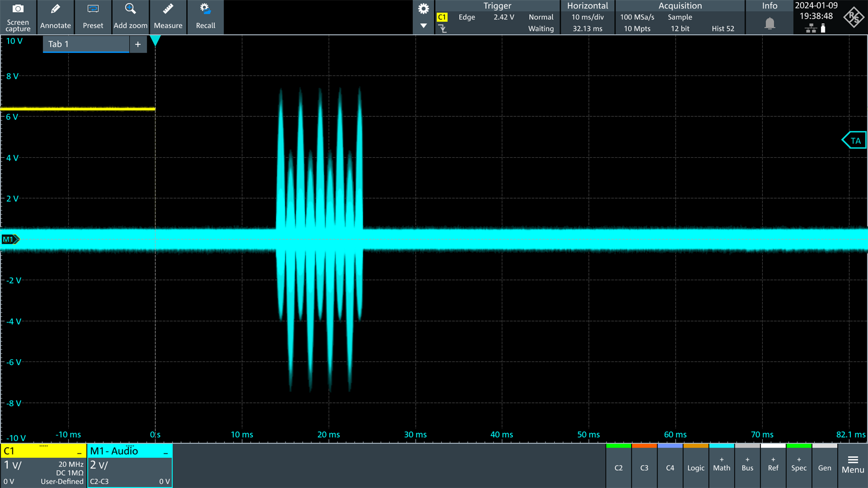The image size is (868, 488).
Task: Add a Spec spectrum trace
Action: [x=799, y=465]
